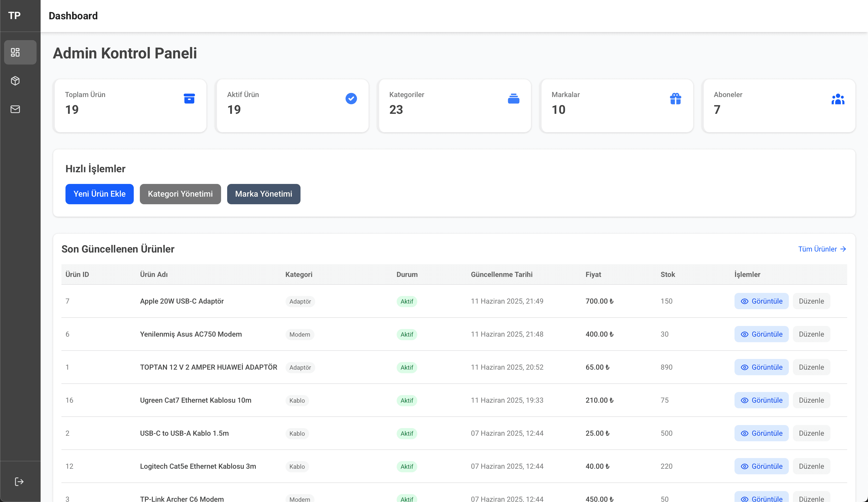
Task: Click the checkmark icon on Aktif Ürün card
Action: [x=351, y=99]
